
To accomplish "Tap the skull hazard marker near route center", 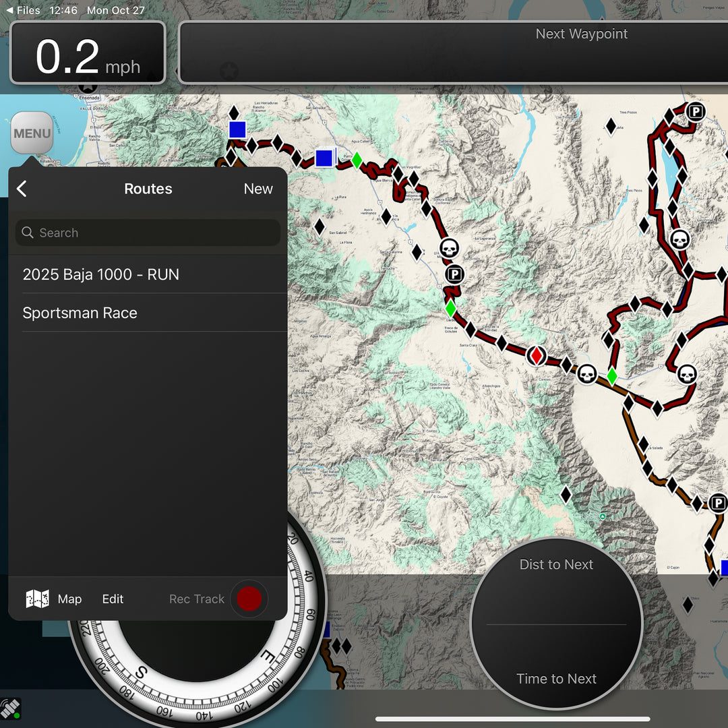I will [x=448, y=248].
